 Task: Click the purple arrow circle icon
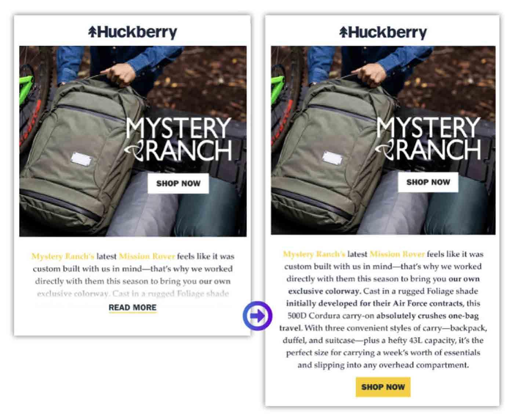point(257,315)
